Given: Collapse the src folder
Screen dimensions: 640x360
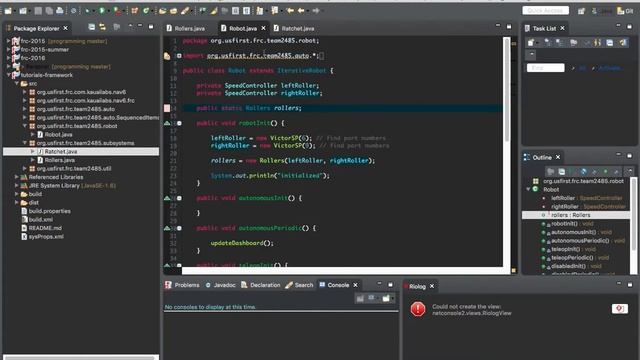Looking at the screenshot, I should [x=17, y=84].
